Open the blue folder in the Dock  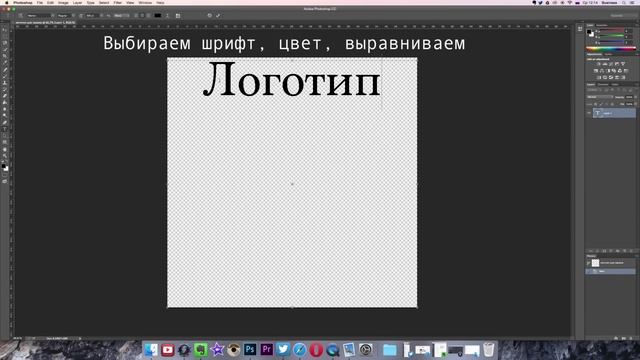390,349
